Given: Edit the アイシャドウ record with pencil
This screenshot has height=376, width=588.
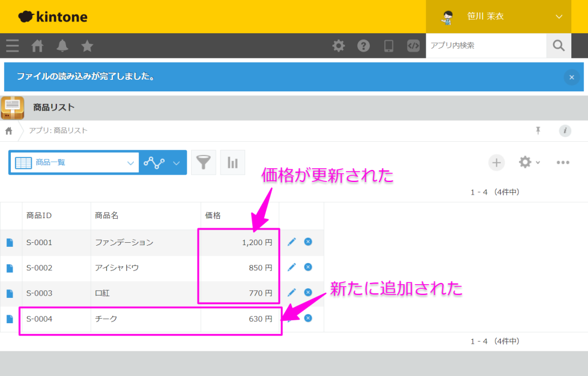Looking at the screenshot, I should pyautogui.click(x=291, y=267).
